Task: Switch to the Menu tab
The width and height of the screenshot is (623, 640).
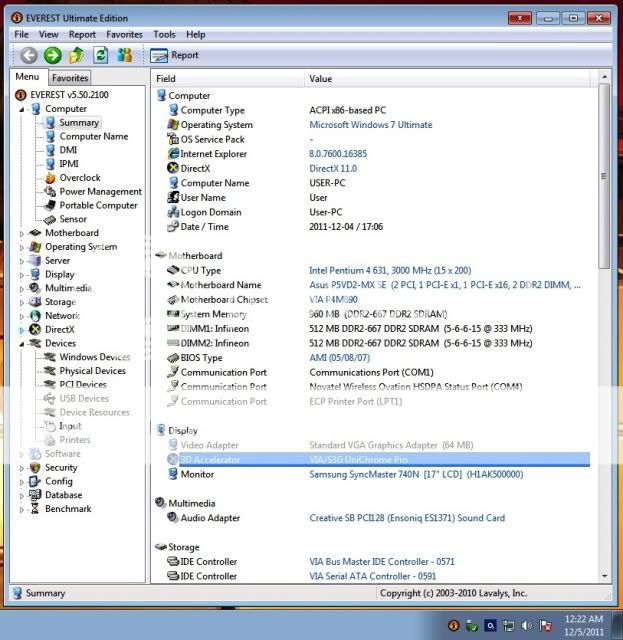Action: tap(27, 77)
